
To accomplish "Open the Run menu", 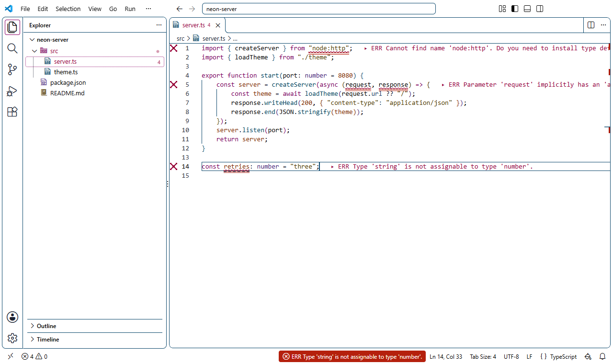I will tap(130, 9).
